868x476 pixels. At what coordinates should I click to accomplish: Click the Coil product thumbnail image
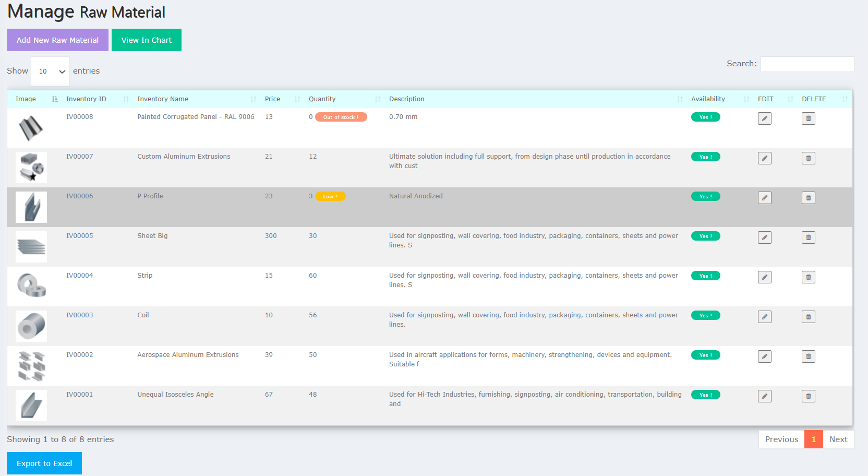31,326
